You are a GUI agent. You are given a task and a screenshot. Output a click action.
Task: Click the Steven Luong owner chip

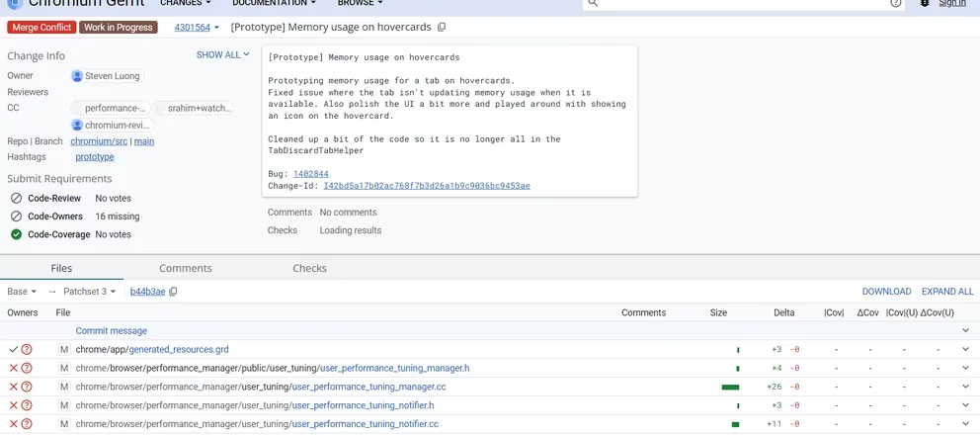coord(108,76)
